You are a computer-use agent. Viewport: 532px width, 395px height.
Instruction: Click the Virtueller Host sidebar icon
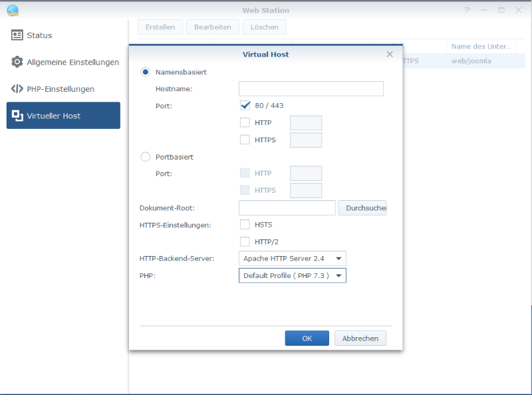[17, 116]
